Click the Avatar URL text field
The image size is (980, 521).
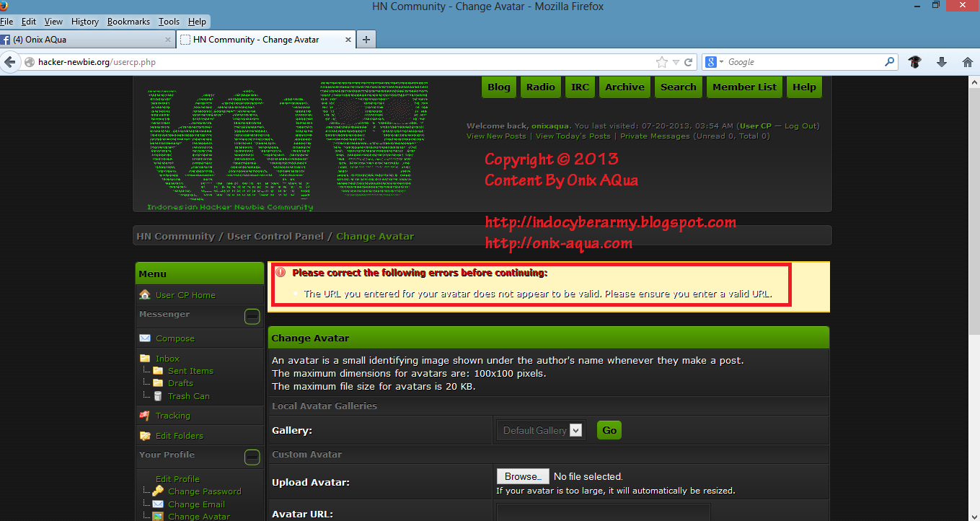(603, 512)
